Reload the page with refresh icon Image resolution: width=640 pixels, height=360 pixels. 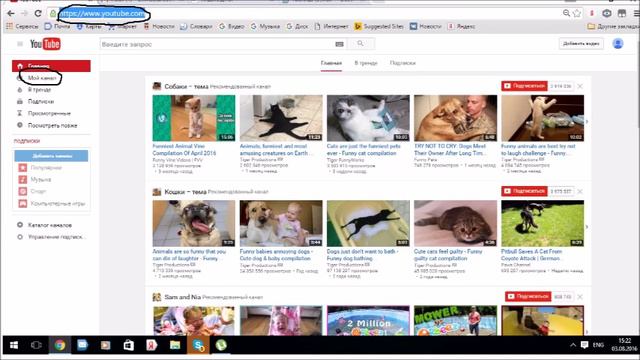point(38,13)
